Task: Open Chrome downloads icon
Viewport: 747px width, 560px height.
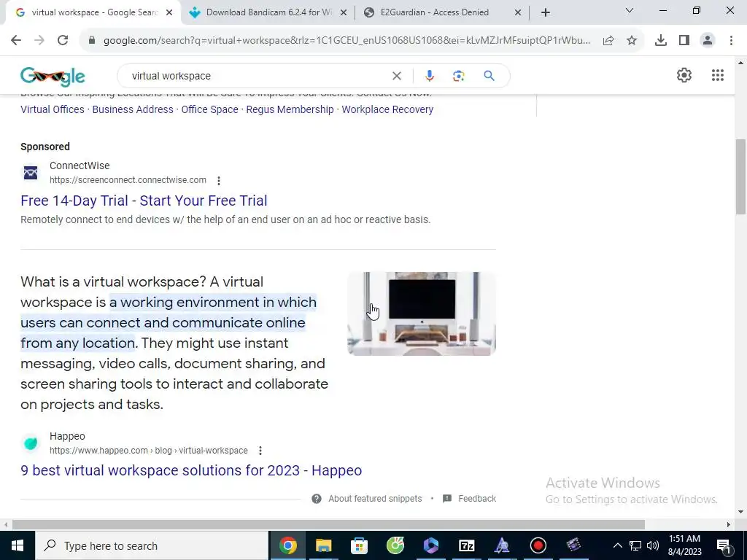Action: pyautogui.click(x=661, y=41)
